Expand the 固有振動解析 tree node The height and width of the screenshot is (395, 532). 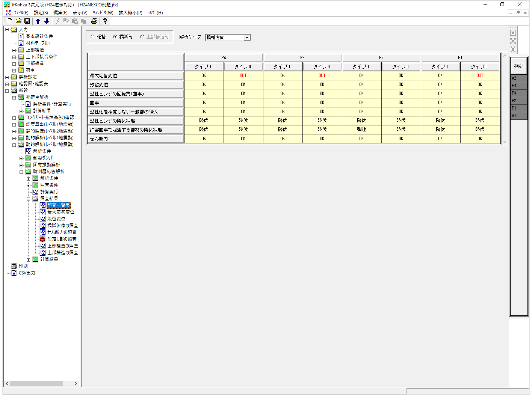tap(21, 165)
